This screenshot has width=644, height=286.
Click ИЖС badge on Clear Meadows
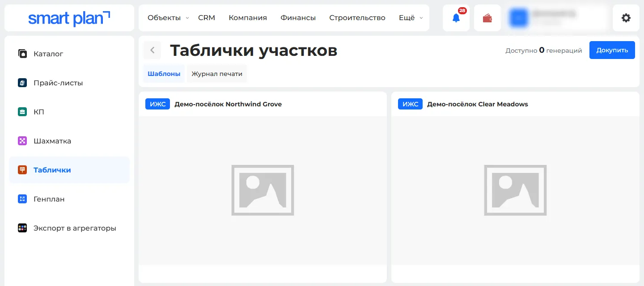click(410, 104)
